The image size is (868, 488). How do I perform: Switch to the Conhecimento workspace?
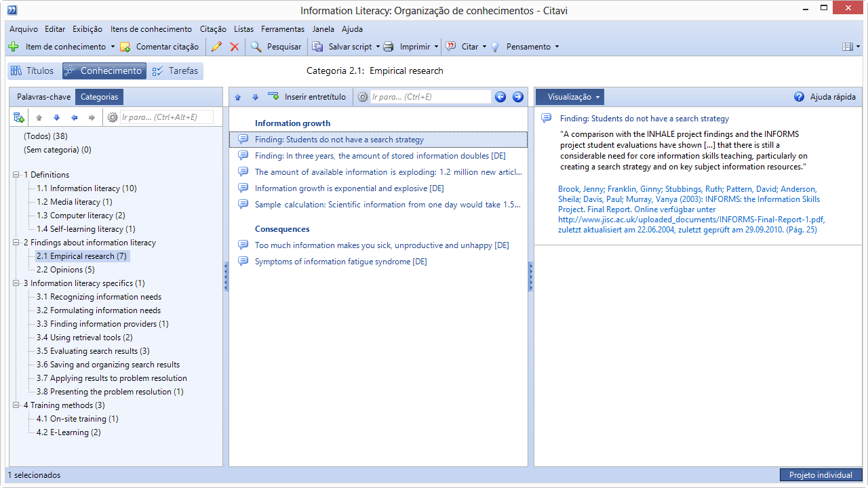click(104, 70)
